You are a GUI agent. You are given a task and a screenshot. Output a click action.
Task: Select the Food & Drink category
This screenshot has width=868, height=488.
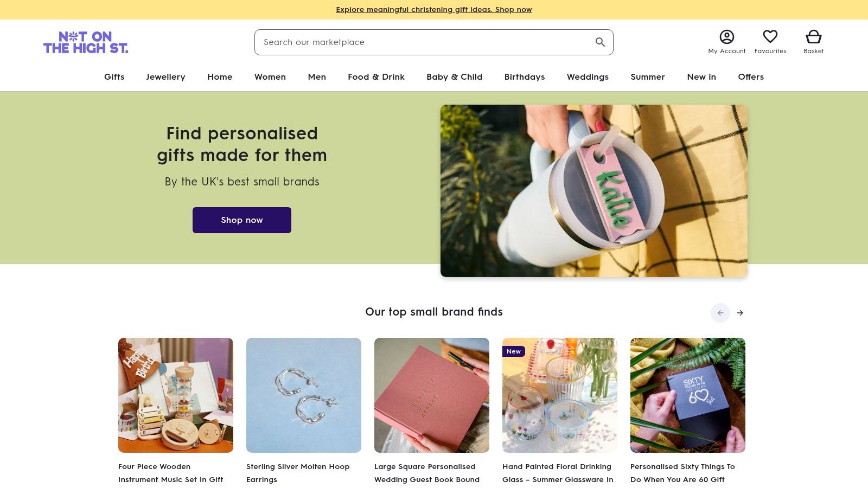pyautogui.click(x=376, y=77)
